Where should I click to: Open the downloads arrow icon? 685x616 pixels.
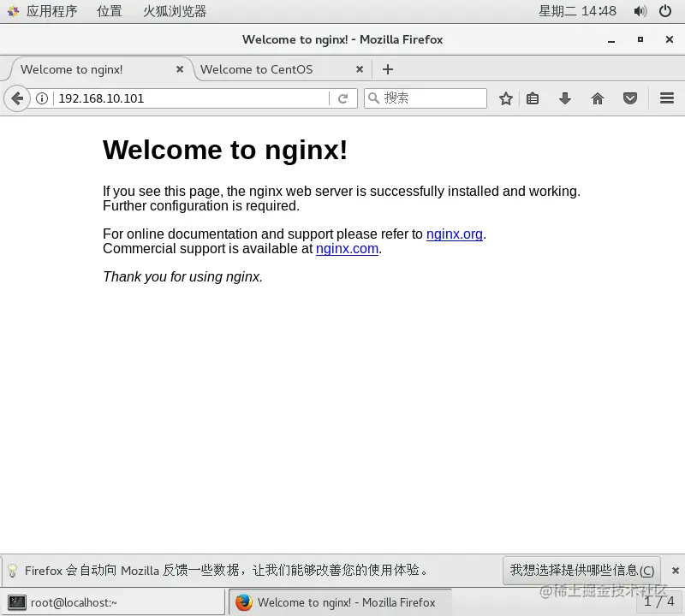click(565, 98)
